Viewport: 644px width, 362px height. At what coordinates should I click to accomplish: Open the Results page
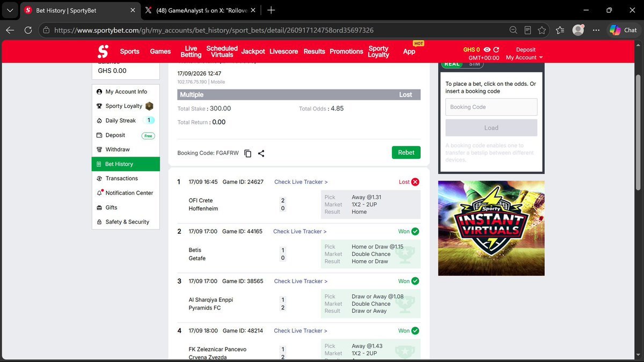[314, 51]
